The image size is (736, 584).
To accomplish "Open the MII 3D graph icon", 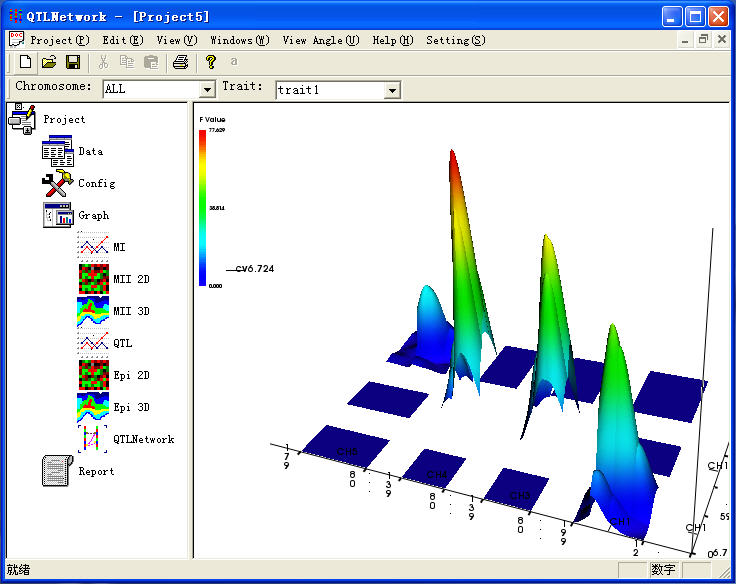I will coord(93,311).
